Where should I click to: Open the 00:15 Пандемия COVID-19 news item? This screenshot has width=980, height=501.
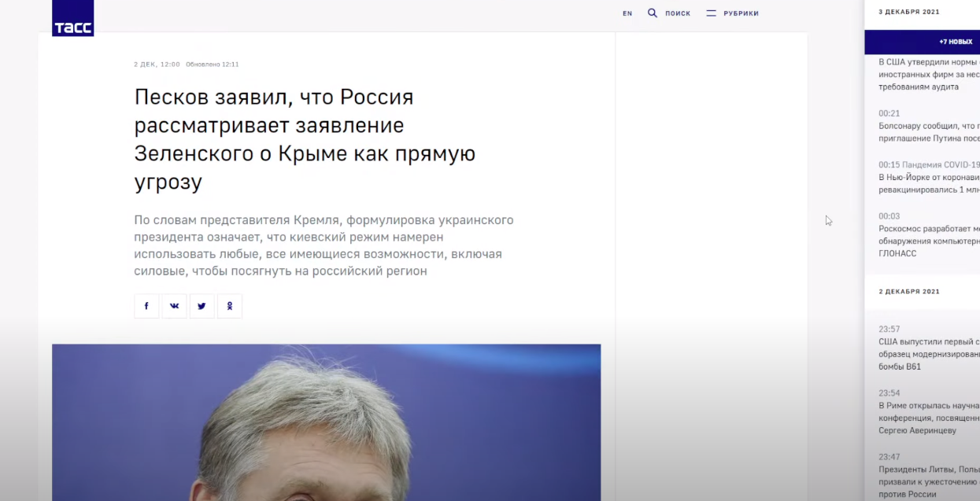point(929,177)
